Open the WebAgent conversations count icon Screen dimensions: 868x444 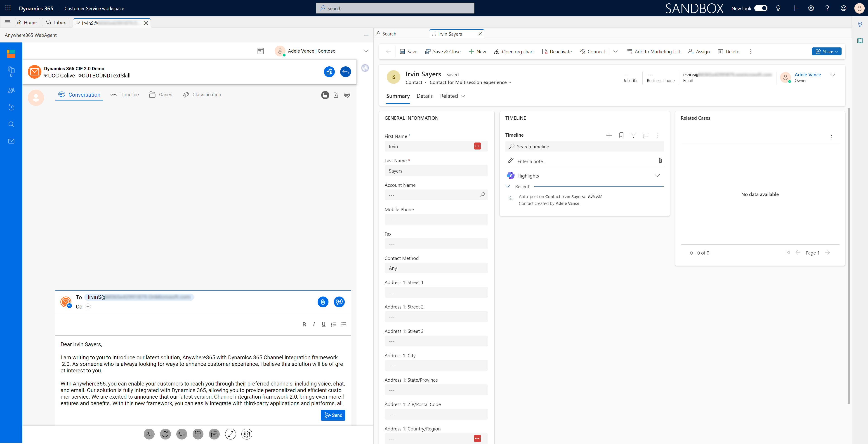coord(11,71)
